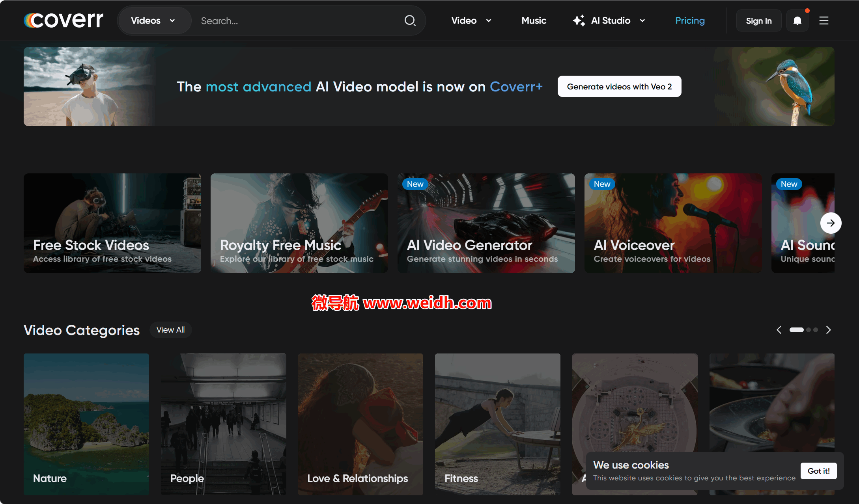This screenshot has width=859, height=504.
Task: Select the third carousel pagination dot
Action: tap(816, 330)
